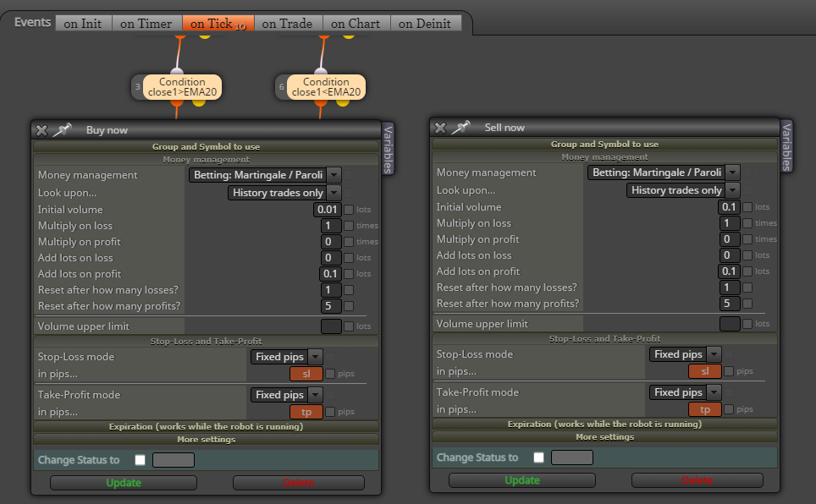Close the Buy now panel

click(x=41, y=130)
